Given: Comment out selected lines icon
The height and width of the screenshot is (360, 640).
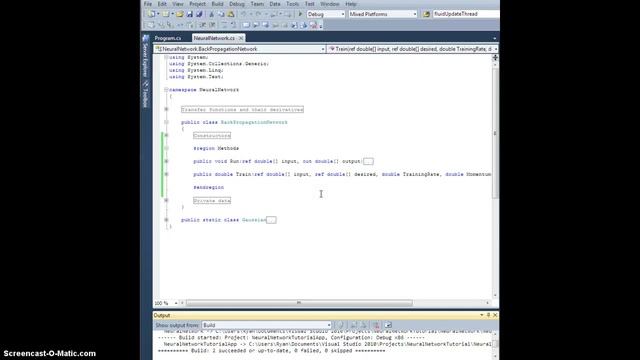Looking at the screenshot, I should [x=224, y=25].
